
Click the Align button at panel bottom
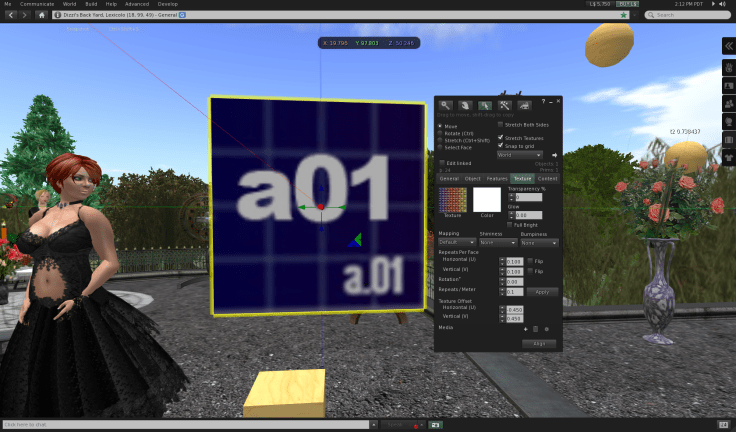539,343
